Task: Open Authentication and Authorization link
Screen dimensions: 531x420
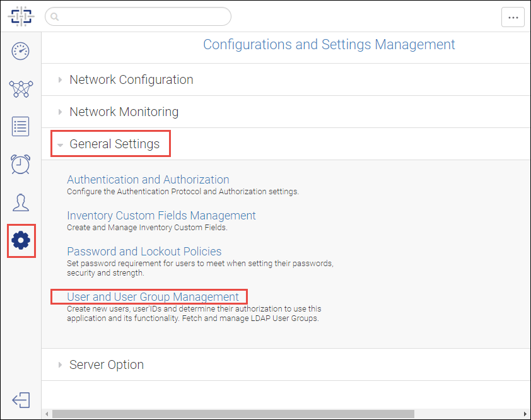Action: pos(148,180)
